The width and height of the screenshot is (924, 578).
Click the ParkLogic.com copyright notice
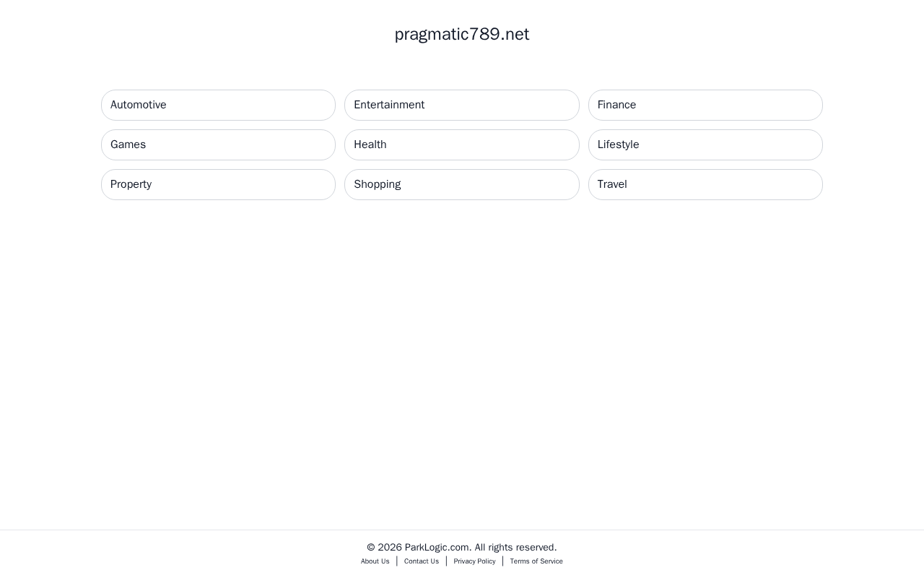click(462, 547)
